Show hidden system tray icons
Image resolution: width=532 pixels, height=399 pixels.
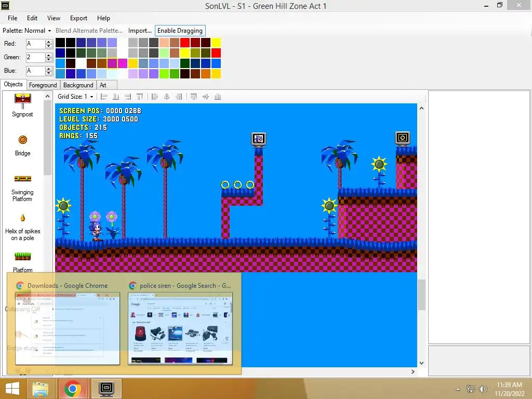click(458, 389)
